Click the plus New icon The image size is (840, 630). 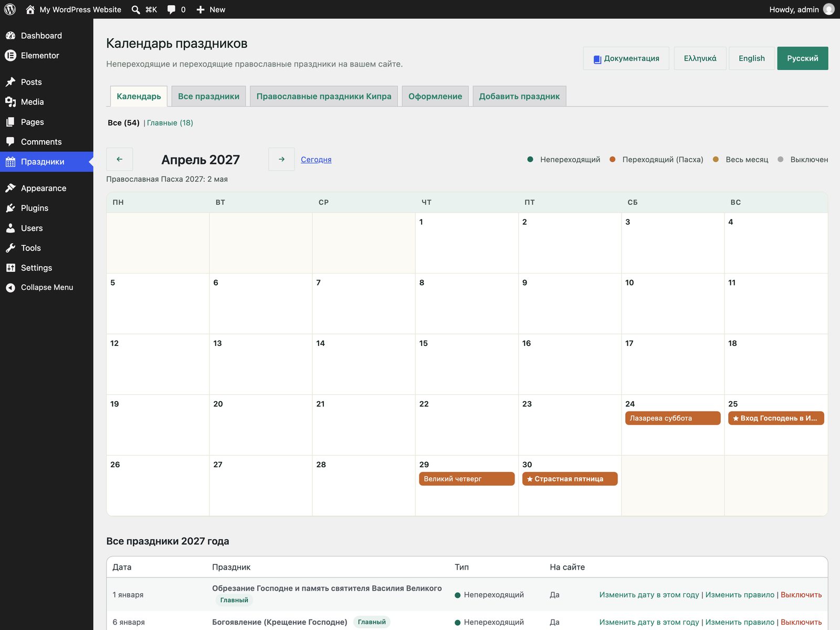[201, 9]
